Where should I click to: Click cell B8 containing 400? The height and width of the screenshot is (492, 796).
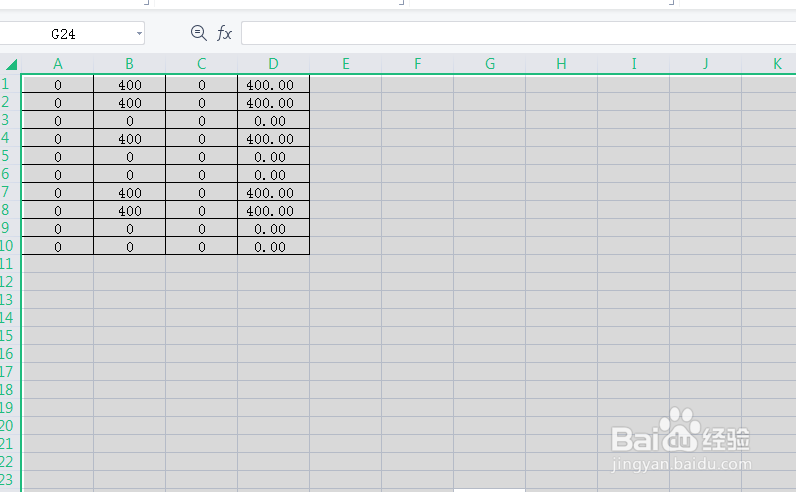tap(129, 210)
